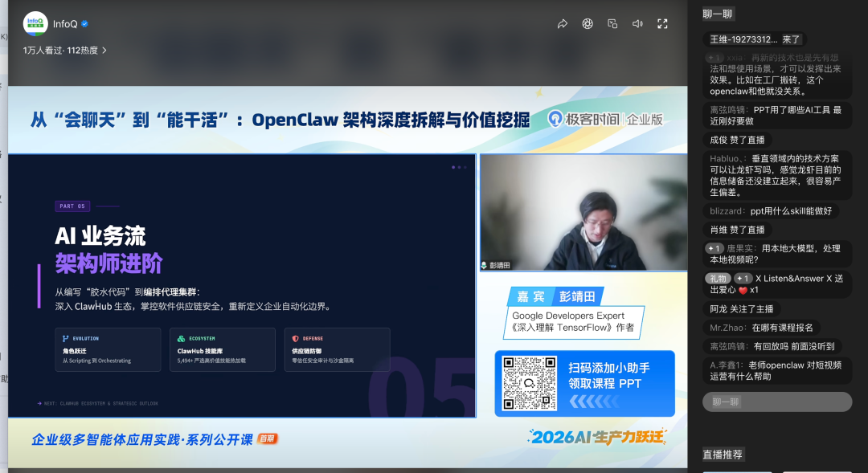868x473 pixels.
Task: Click the 礼物 gift tag in chat
Action: coord(718,279)
